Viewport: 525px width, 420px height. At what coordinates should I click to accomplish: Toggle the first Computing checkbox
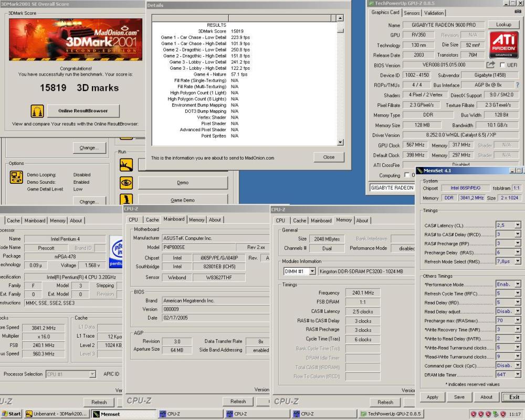click(406, 175)
